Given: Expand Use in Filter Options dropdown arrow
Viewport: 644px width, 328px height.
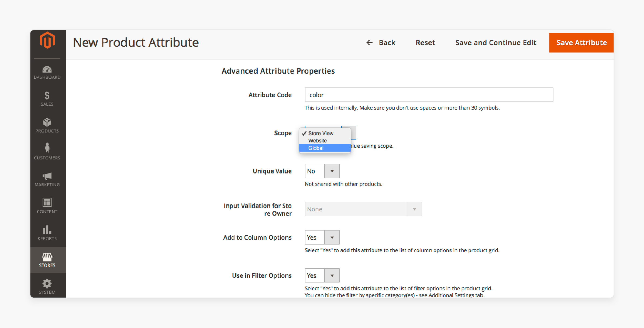Looking at the screenshot, I should 332,275.
